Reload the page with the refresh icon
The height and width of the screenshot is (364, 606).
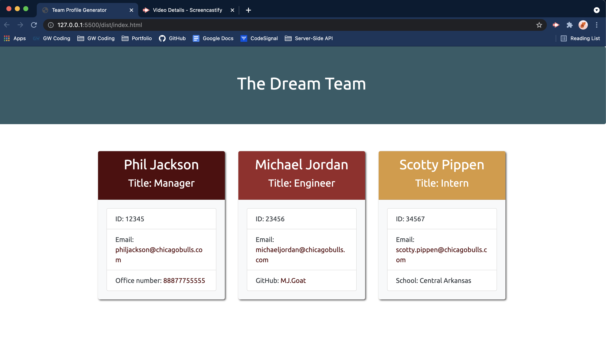point(34,25)
